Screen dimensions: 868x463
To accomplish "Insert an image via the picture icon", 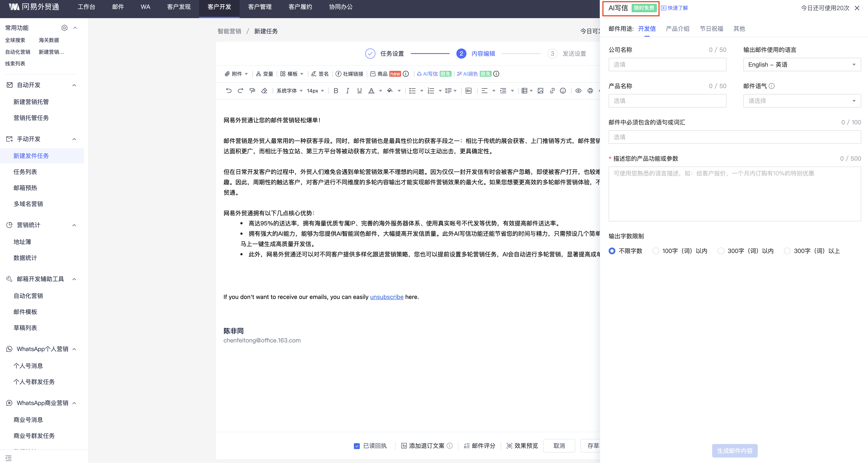I will pyautogui.click(x=540, y=91).
